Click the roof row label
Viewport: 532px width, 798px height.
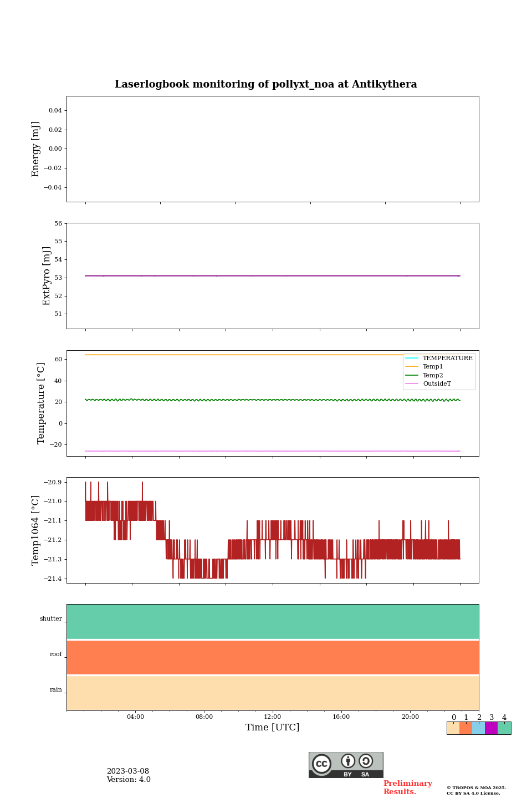coord(56,654)
